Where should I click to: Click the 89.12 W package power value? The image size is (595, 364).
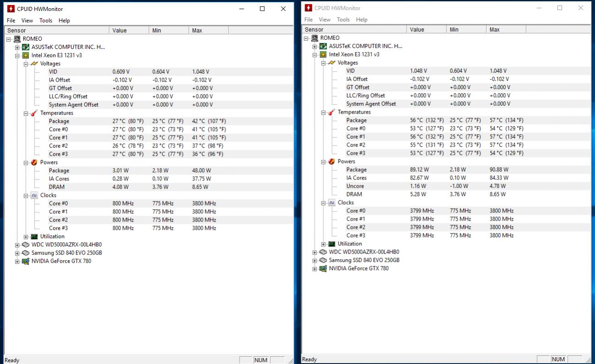tap(420, 170)
